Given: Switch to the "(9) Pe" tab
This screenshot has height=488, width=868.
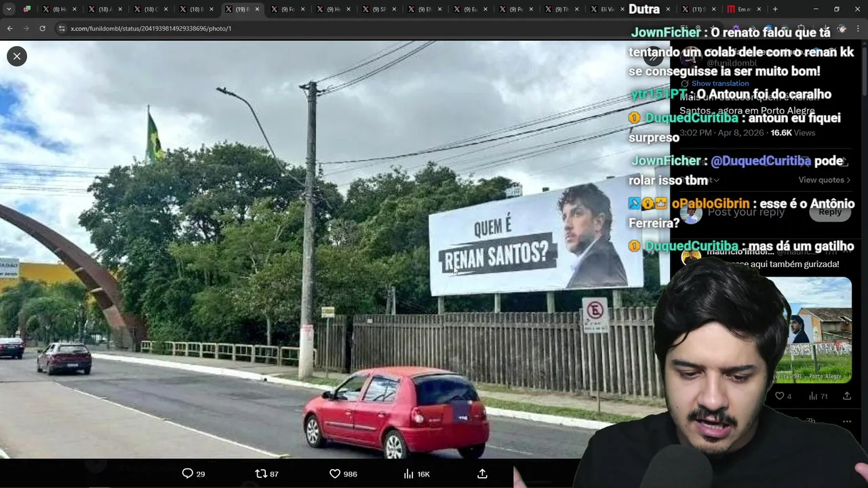Looking at the screenshot, I should [515, 9].
